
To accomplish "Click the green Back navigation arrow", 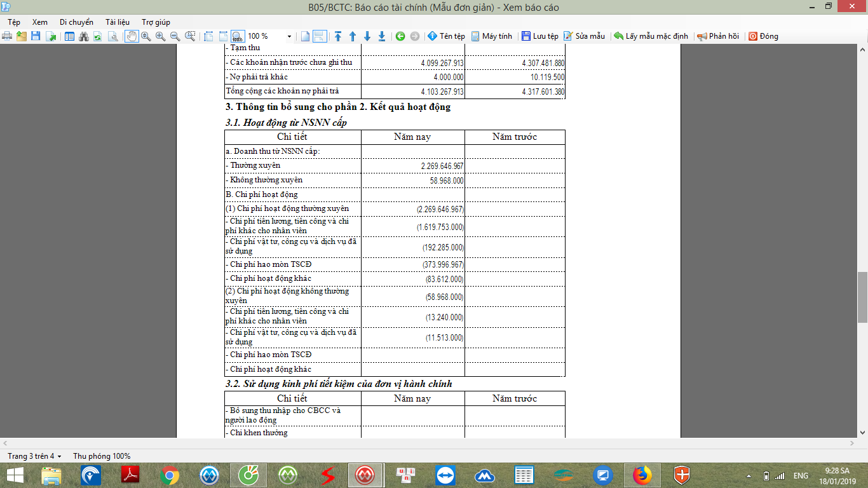I will coord(400,36).
